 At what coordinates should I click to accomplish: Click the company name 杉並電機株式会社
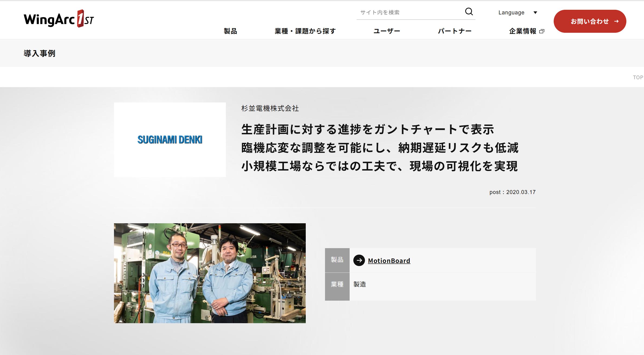click(x=270, y=108)
